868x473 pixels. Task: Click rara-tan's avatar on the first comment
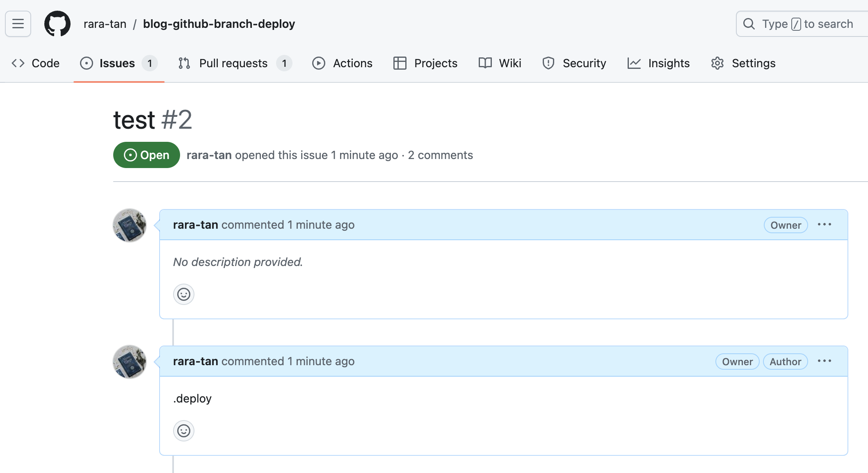129,225
